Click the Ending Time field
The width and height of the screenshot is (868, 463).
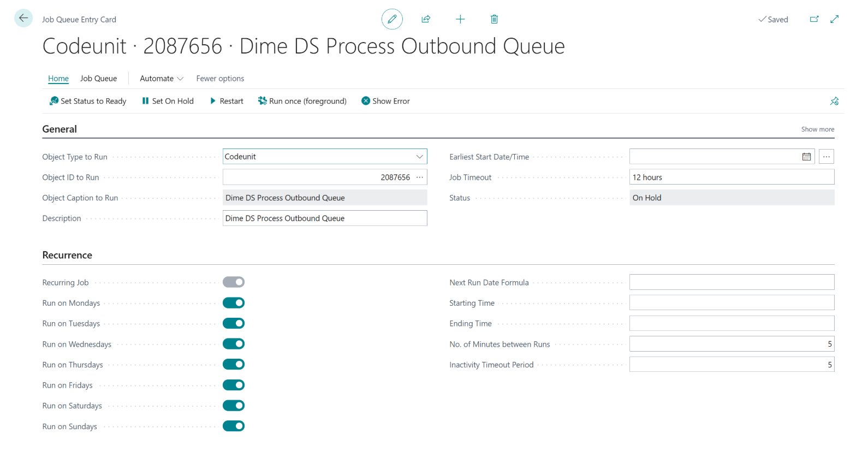pos(732,323)
